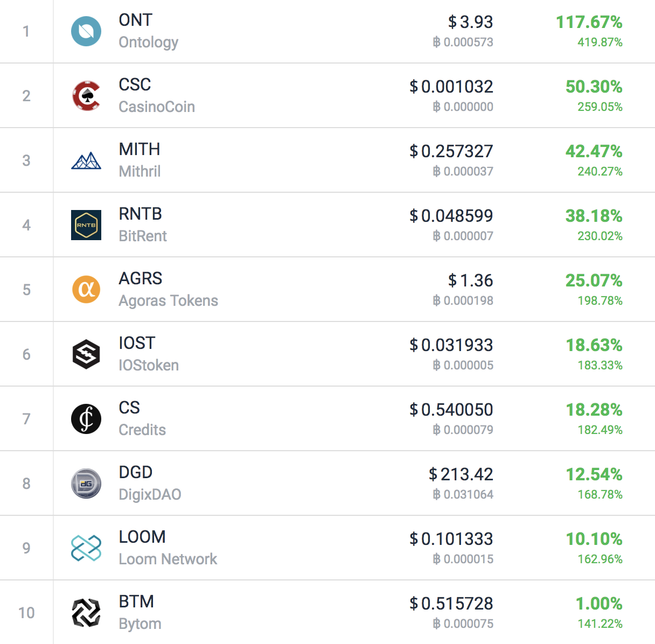This screenshot has width=655, height=644.
Task: Click the $0.257327 MITH price
Action: [451, 151]
